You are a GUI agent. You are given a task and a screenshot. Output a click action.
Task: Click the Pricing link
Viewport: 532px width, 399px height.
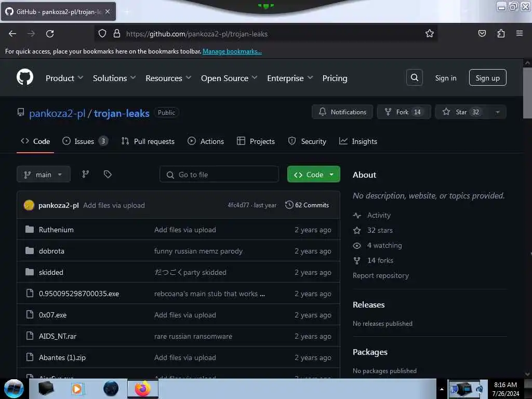coord(335,78)
